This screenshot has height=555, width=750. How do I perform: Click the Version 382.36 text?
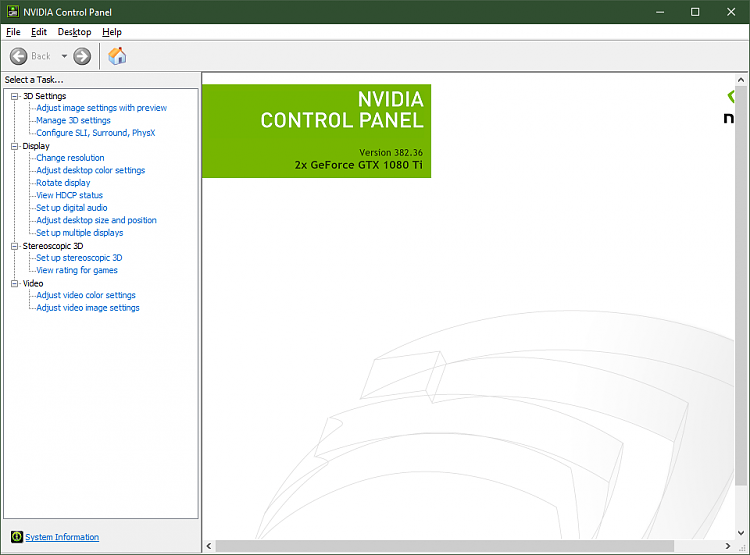tap(391, 152)
